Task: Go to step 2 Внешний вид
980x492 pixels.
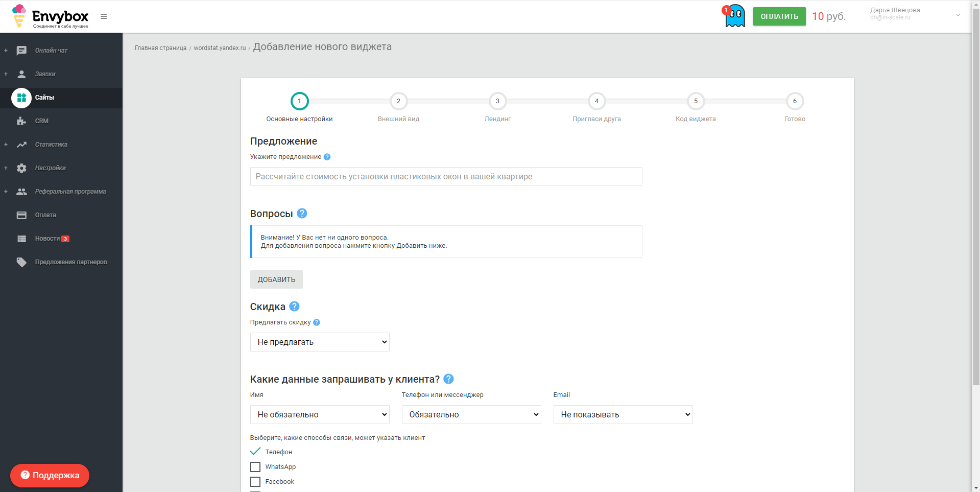Action: point(398,101)
